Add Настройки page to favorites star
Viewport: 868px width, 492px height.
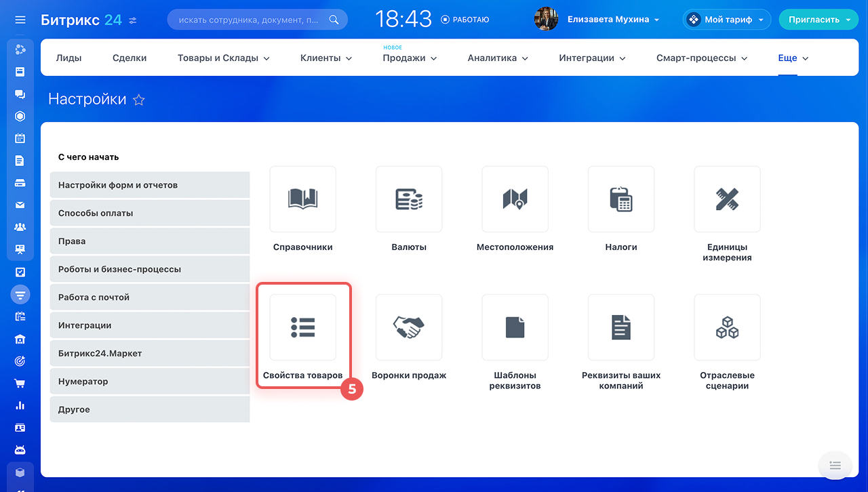click(x=139, y=100)
